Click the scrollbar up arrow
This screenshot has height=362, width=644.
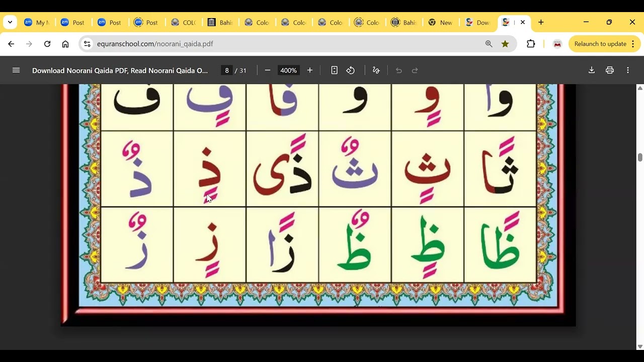(x=640, y=88)
